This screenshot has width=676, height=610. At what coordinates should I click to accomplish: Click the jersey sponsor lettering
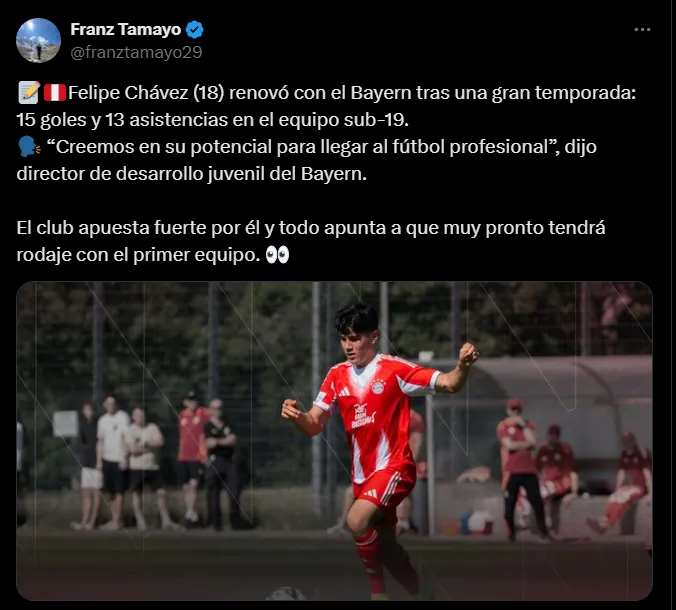pyautogui.click(x=363, y=416)
